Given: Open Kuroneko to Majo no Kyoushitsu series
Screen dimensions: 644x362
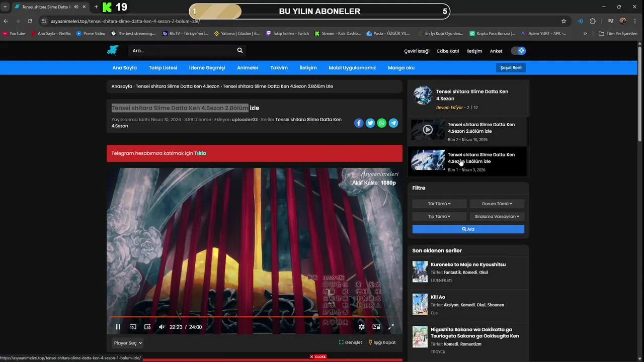Looking at the screenshot, I should 468,264.
